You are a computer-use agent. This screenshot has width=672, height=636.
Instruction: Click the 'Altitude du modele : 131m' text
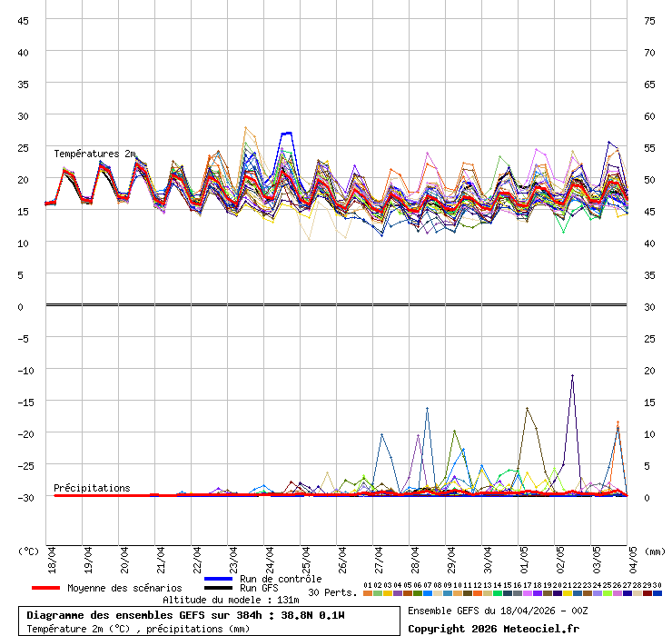click(x=231, y=600)
